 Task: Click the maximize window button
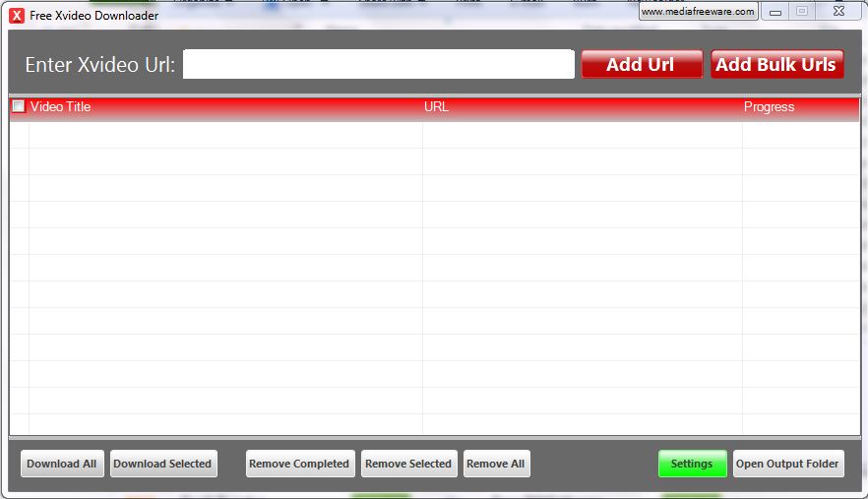click(x=802, y=12)
